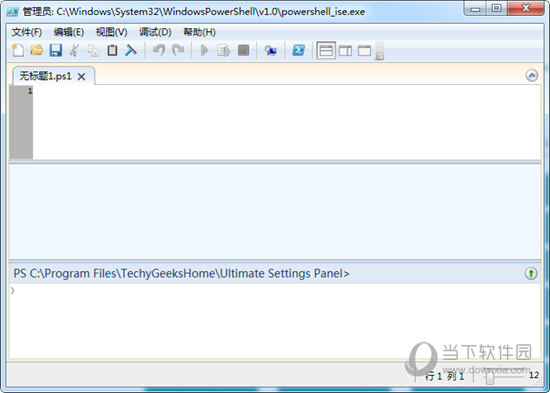The width and height of the screenshot is (550, 393).
Task: Open the 视图(V) menu
Action: point(112,32)
